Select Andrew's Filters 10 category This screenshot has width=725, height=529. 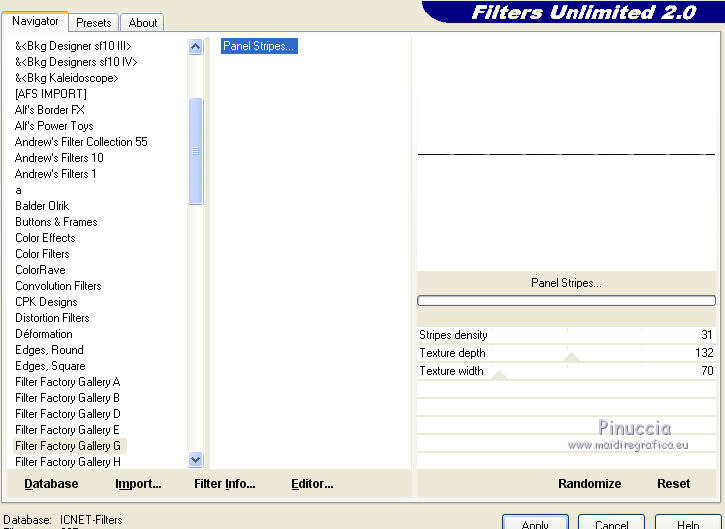point(59,158)
